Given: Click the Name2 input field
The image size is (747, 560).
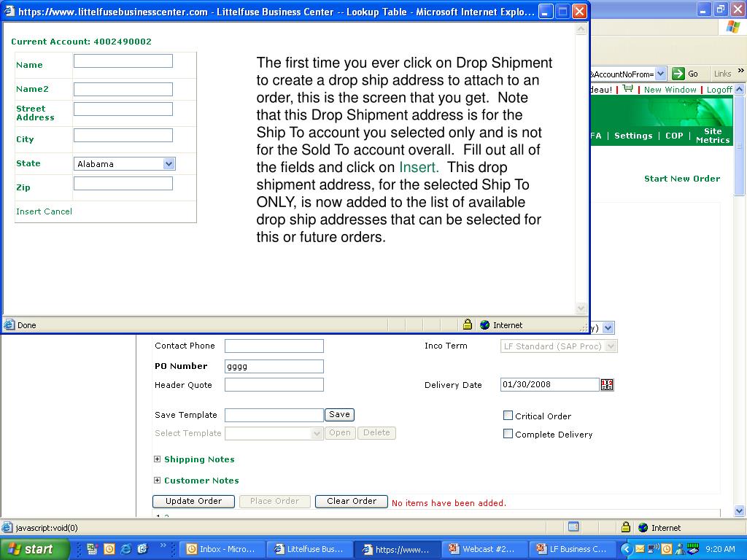Looking at the screenshot, I should [123, 89].
